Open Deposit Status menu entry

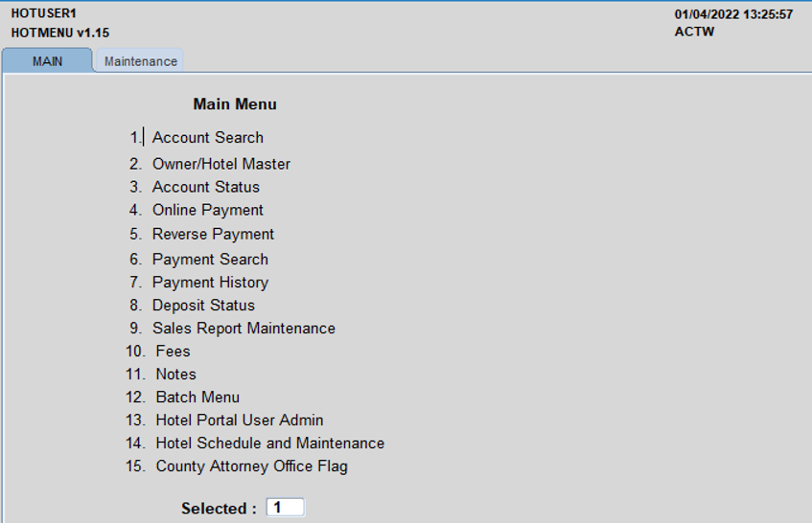(x=203, y=306)
